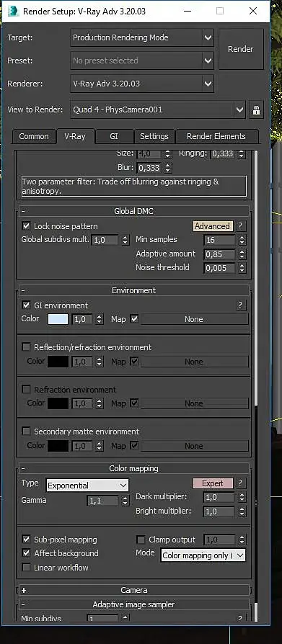Toggle Affect background checkbox

pos(26,553)
